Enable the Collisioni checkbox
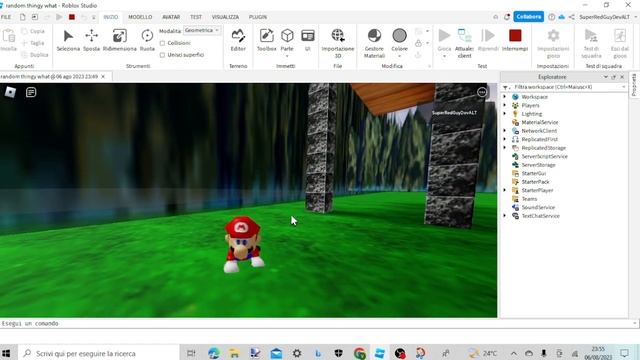This screenshot has height=360, width=640. pyautogui.click(x=162, y=43)
